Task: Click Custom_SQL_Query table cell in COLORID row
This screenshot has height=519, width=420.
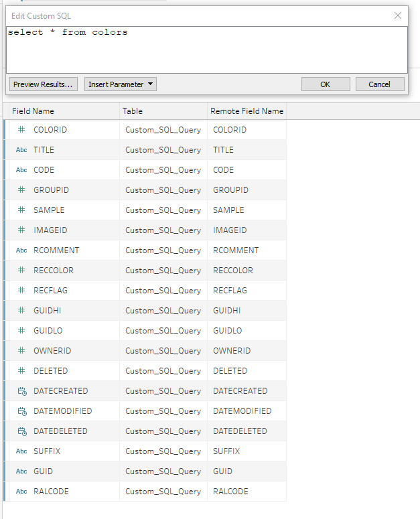Action: tap(163, 130)
